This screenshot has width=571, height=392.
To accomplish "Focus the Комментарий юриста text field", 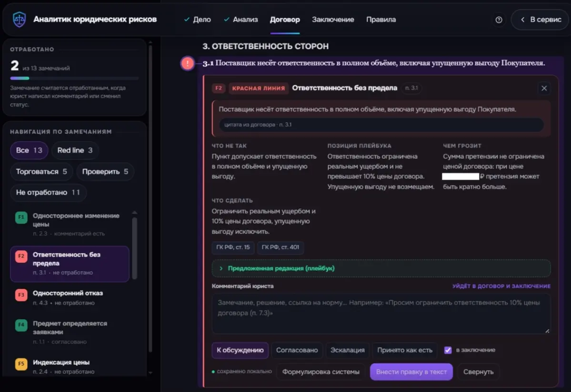I will (x=381, y=314).
